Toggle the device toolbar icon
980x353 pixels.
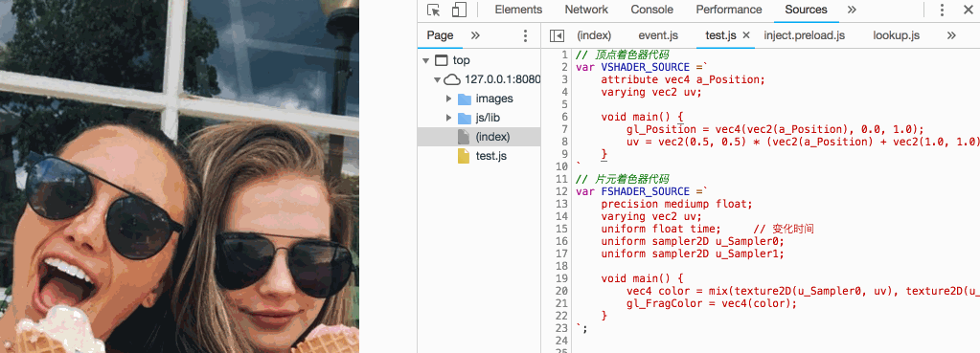coord(460,10)
